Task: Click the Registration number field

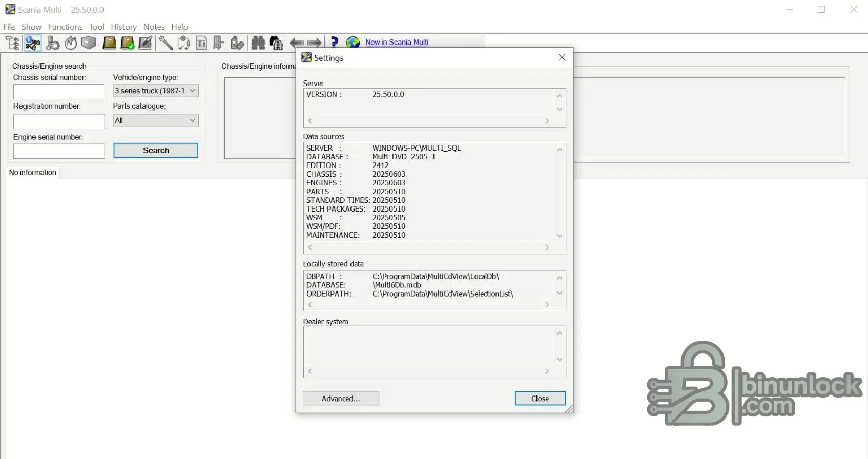Action: (59, 121)
